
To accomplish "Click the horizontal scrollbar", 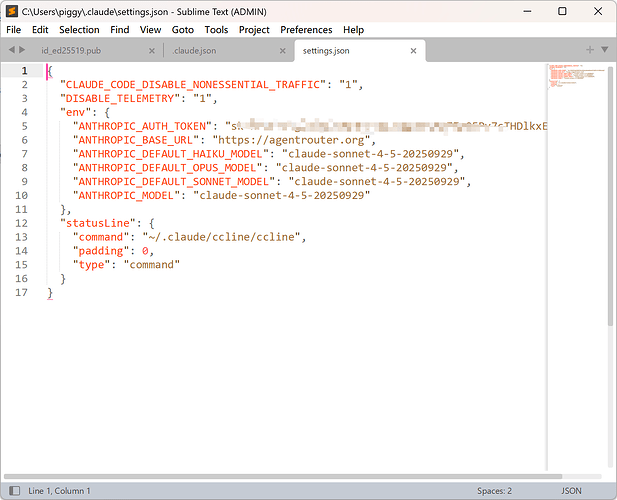I will (283, 476).
